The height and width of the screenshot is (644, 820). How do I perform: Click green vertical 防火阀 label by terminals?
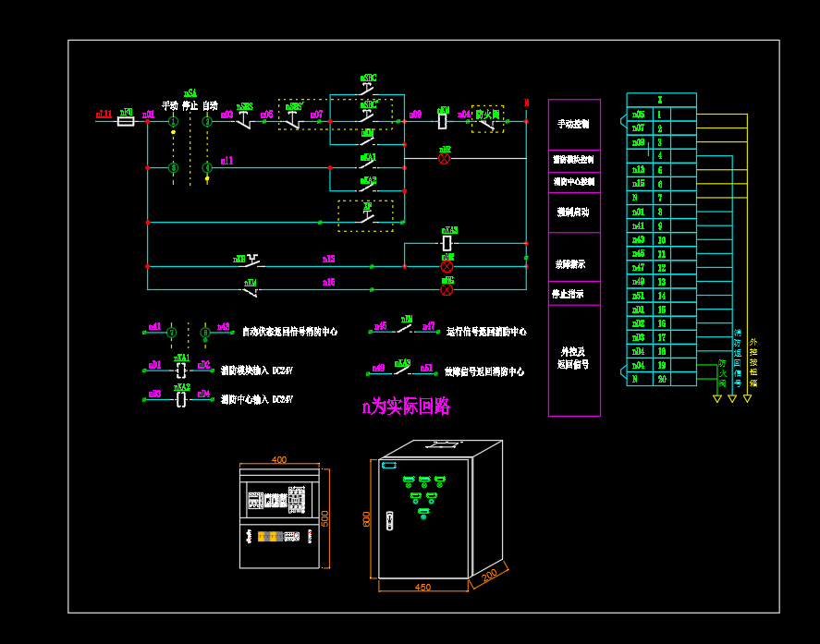click(x=722, y=372)
